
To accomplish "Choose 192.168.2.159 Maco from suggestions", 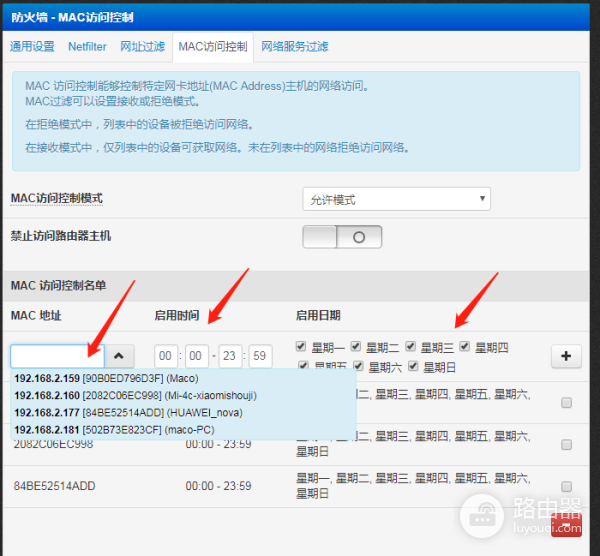I will (x=106, y=378).
